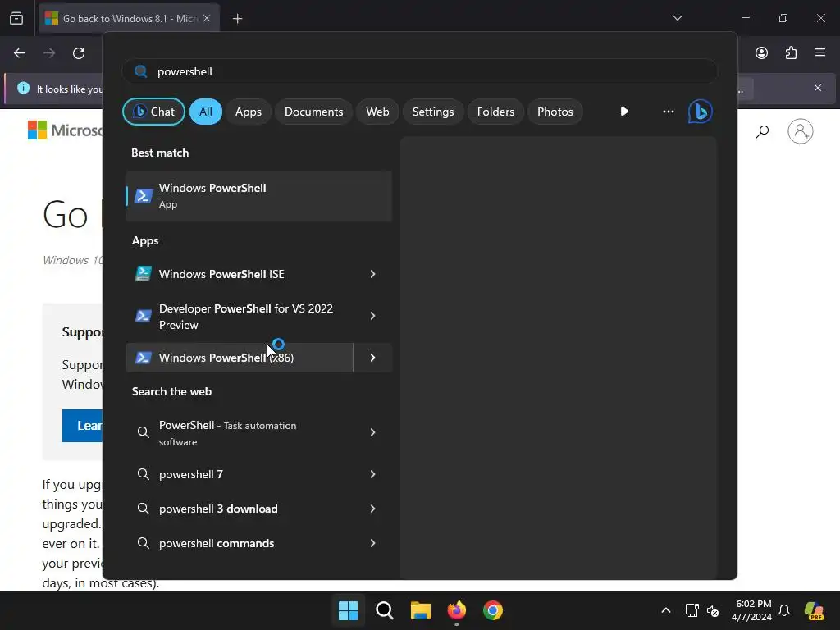Viewport: 840px width, 630px height.
Task: Click the Microsoft logo on the page
Action: pos(65,130)
